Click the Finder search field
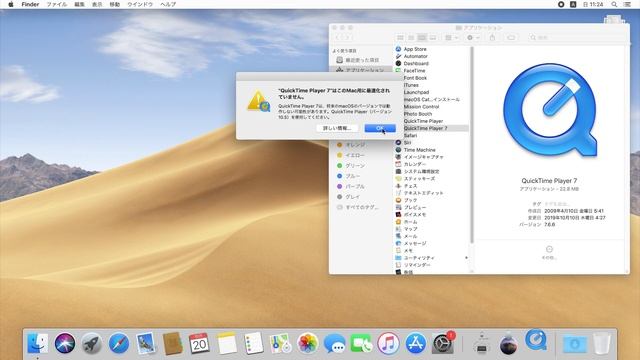640x360 pixels. pos(577,38)
